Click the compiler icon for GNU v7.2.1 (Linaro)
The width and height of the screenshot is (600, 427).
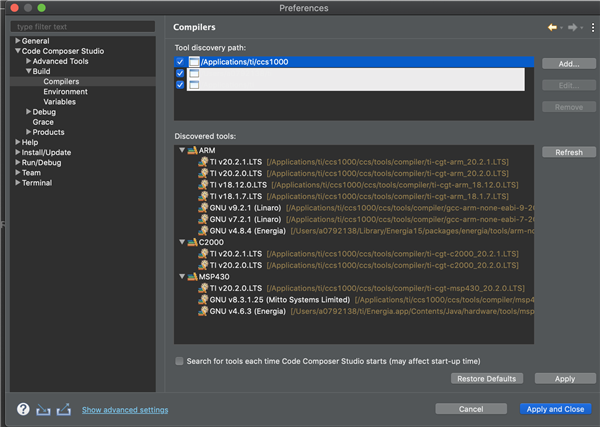click(x=203, y=219)
